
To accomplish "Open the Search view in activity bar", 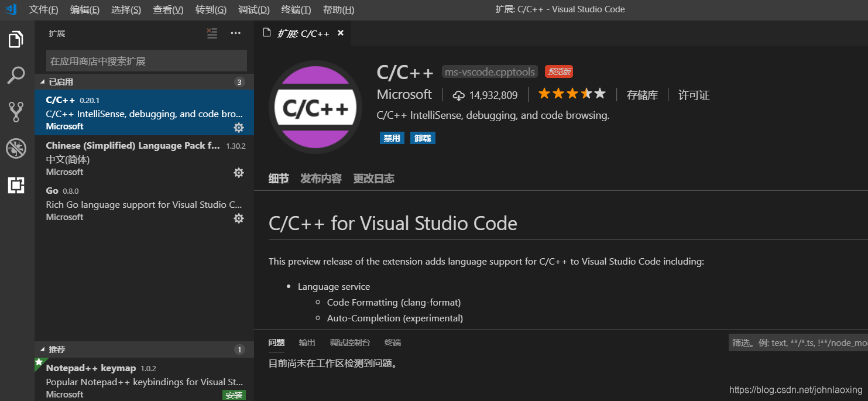I will coord(16,75).
